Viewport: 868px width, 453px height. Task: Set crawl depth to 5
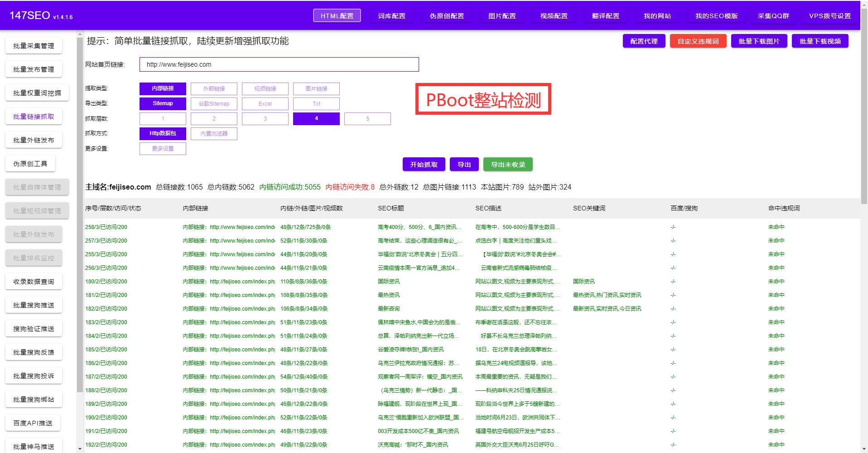coord(367,118)
